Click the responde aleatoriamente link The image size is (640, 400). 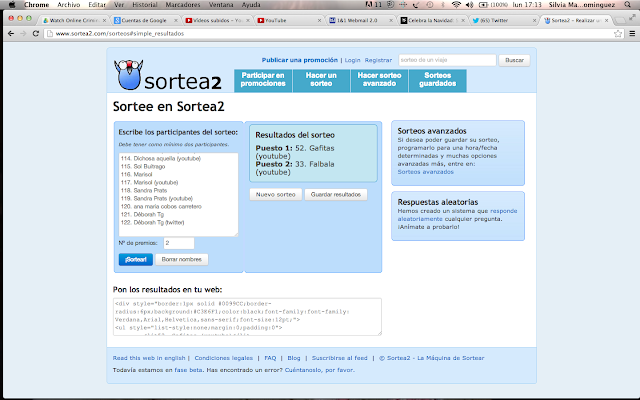pos(457,215)
